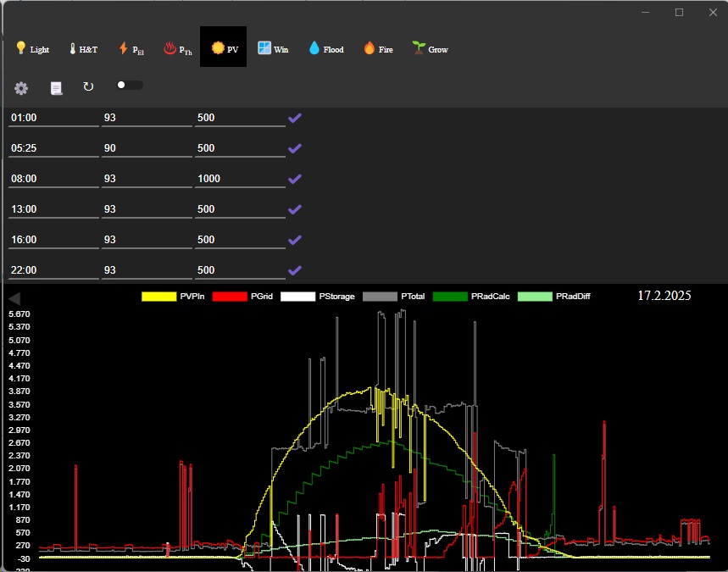Viewport: 728px width, 572px height.
Task: Edit the 05:25 time field
Action: point(53,148)
